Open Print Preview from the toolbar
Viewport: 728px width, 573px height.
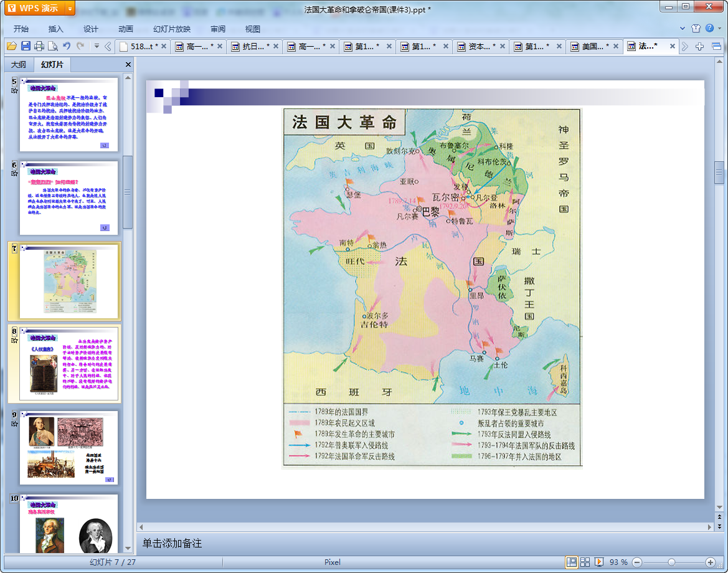coord(53,45)
